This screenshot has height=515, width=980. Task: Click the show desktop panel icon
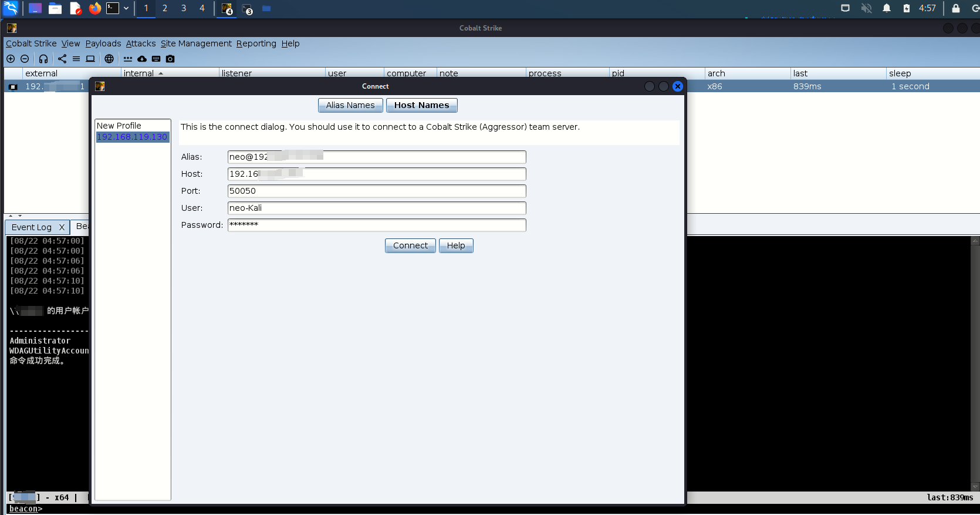pyautogui.click(x=35, y=8)
